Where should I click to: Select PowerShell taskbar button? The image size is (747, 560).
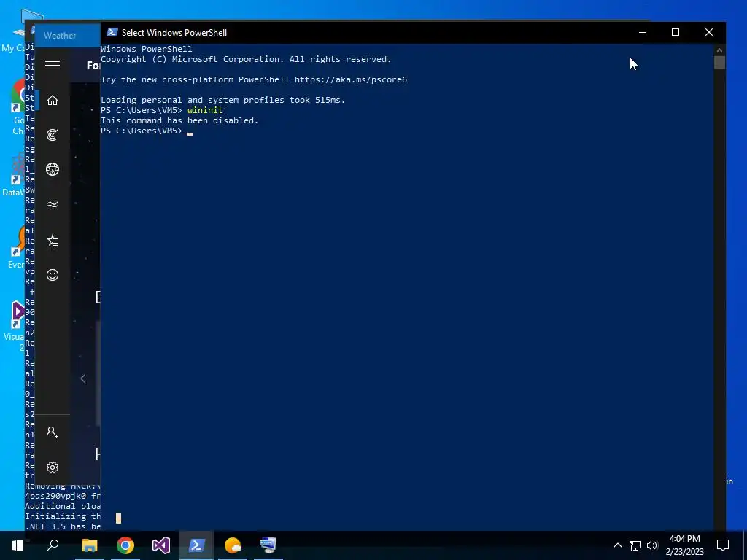click(x=197, y=545)
